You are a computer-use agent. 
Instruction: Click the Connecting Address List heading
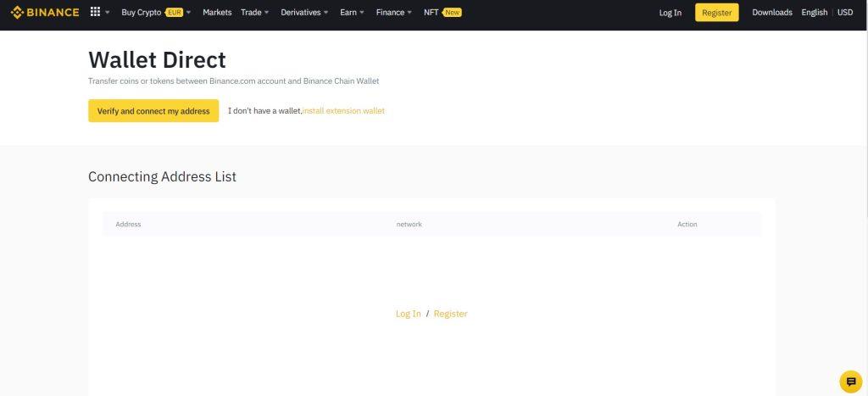tap(162, 176)
